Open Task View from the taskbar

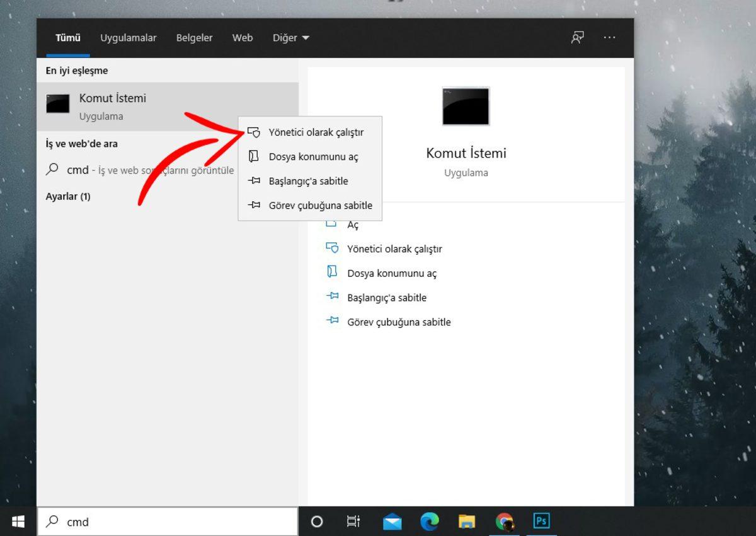[353, 521]
